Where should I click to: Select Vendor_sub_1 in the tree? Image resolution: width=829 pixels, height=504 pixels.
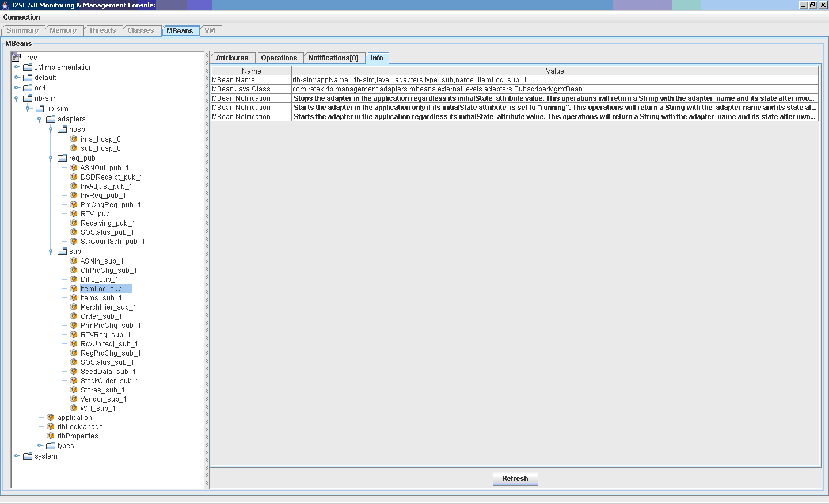click(x=104, y=399)
